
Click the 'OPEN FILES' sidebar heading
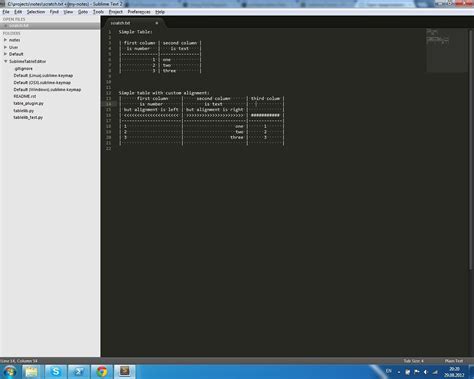tap(14, 19)
